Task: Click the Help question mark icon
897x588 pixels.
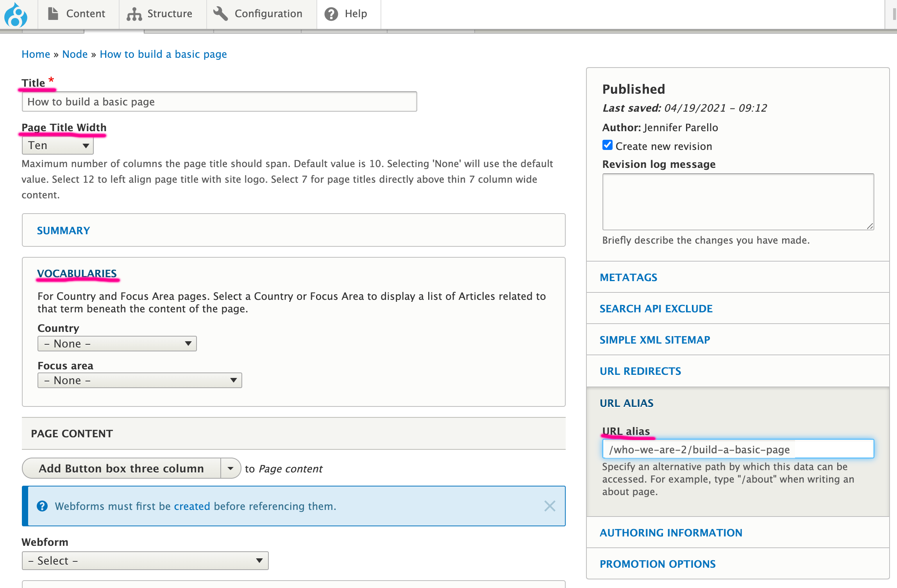Action: click(x=331, y=14)
